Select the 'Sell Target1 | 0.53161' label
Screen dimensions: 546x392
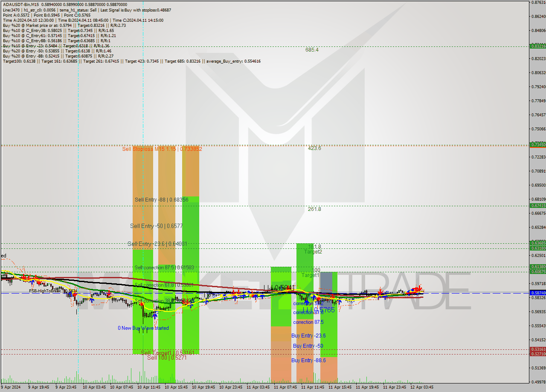[168, 352]
